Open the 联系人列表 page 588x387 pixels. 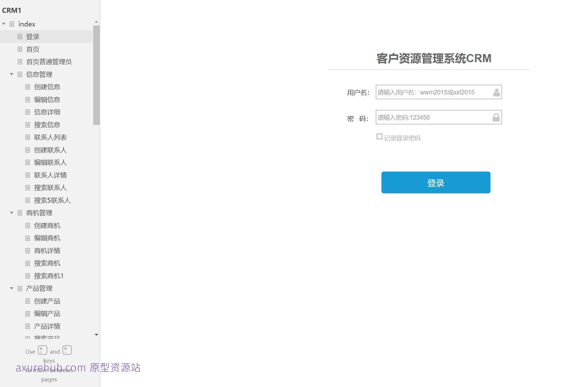click(51, 137)
